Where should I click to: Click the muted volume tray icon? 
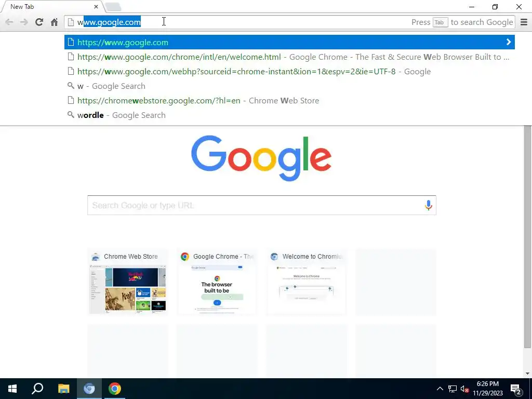[x=464, y=389]
